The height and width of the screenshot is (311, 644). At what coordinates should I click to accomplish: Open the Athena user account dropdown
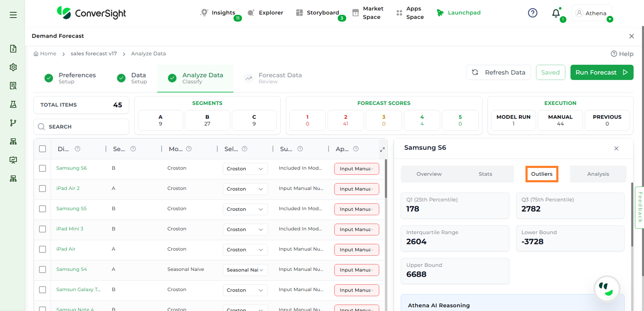click(x=592, y=14)
